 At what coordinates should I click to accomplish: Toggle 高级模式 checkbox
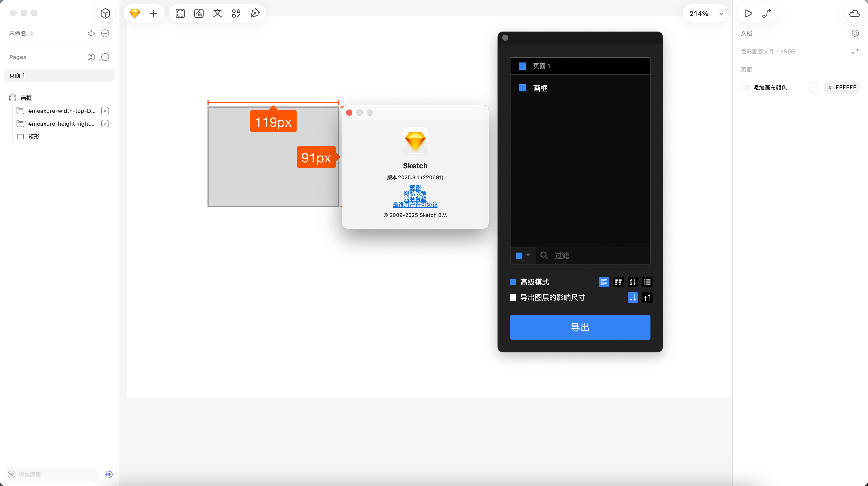pos(513,282)
